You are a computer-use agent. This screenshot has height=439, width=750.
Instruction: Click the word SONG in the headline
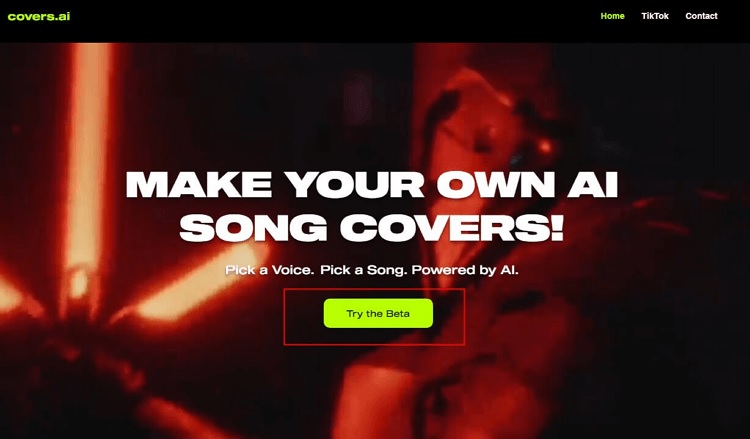254,227
